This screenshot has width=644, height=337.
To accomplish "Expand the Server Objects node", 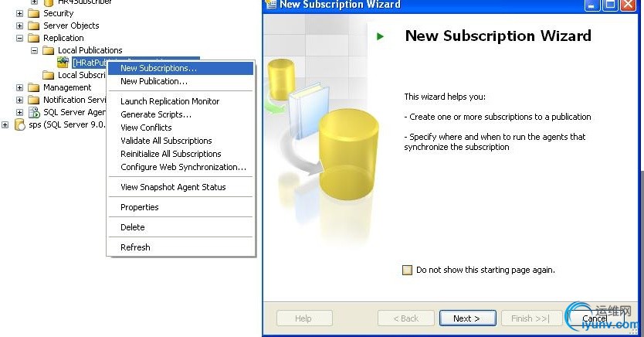I will [x=19, y=26].
